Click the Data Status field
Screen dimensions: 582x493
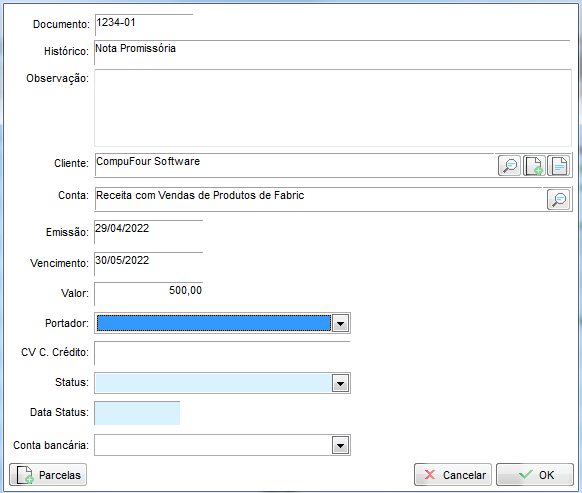click(137, 413)
